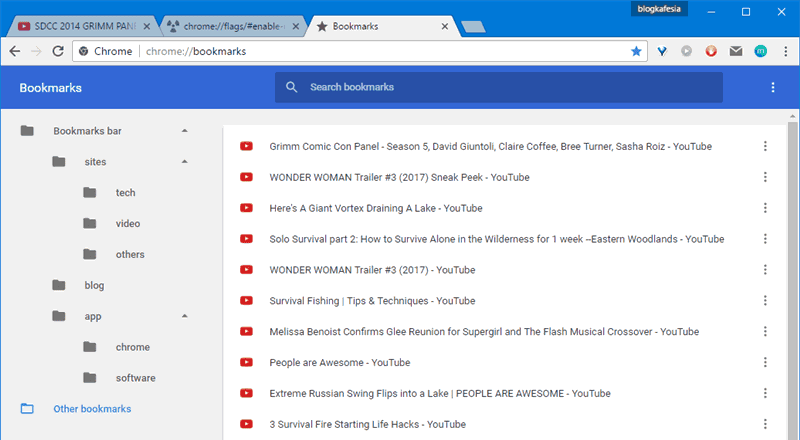Click the magnifier icon in the search bar

(x=291, y=87)
